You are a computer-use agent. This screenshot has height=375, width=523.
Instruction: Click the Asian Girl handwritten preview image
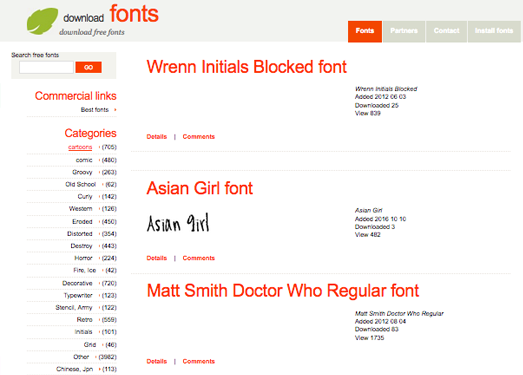pyautogui.click(x=178, y=223)
